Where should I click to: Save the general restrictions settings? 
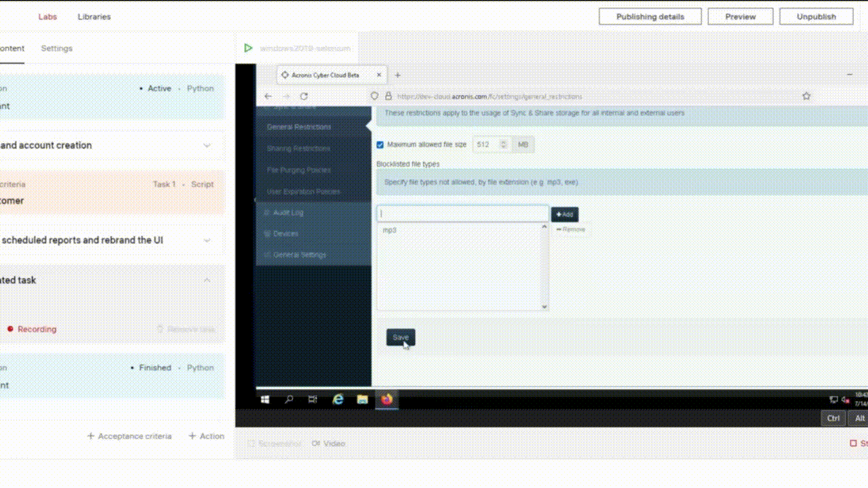(400, 337)
